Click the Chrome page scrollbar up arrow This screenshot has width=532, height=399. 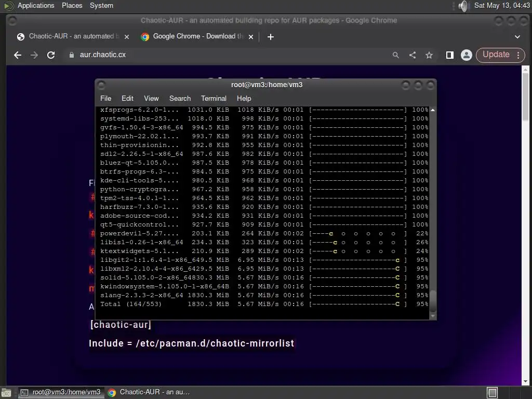coord(525,69)
